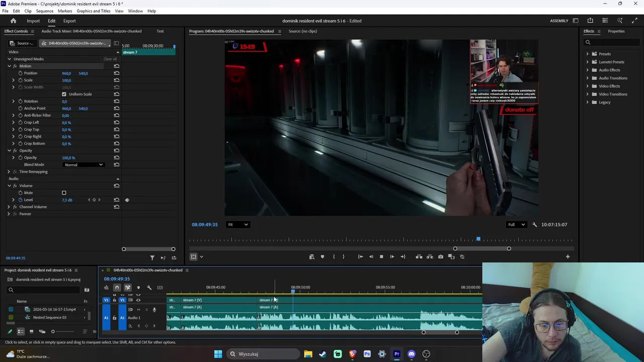Screen dimensions: 644x362
Task: Click the Project panel icon size slider
Action: point(53,332)
